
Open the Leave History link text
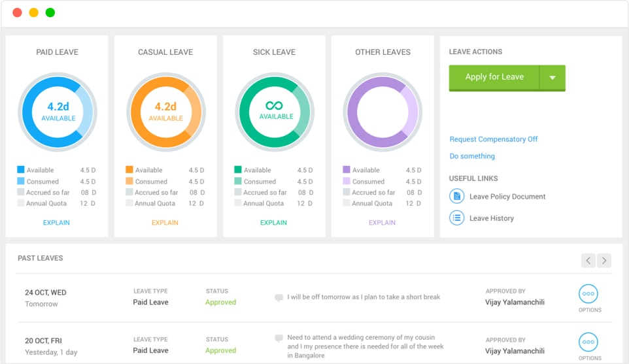[x=492, y=218]
